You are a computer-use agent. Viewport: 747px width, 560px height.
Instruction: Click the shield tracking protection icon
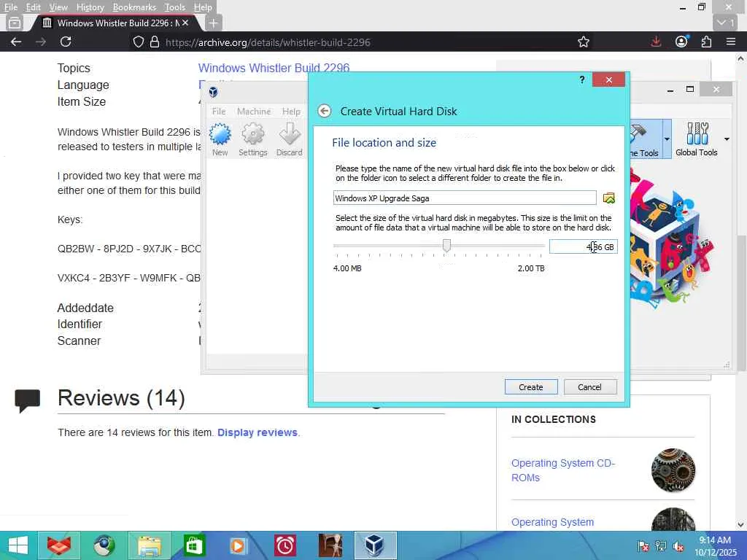point(138,42)
